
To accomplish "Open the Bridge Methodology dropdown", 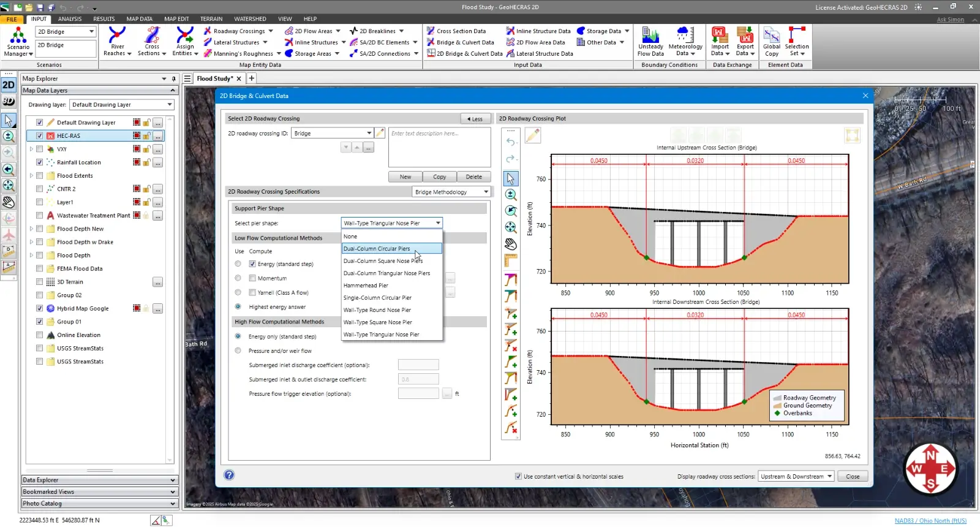I will [x=451, y=192].
